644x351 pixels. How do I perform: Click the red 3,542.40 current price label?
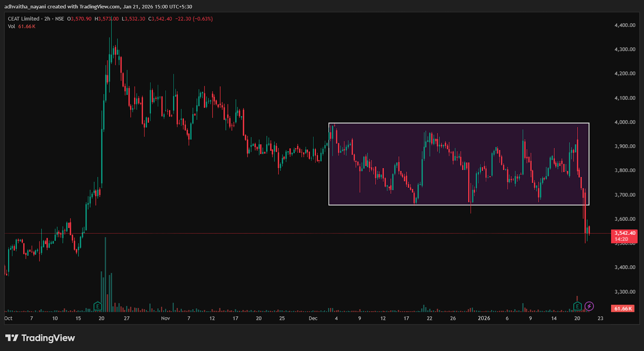[624, 233]
